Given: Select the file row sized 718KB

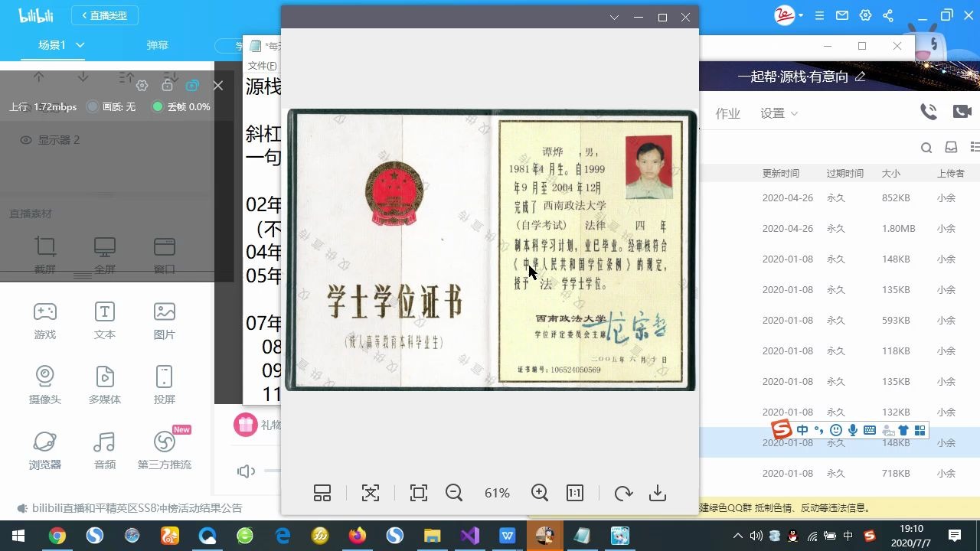Looking at the screenshot, I should [840, 473].
